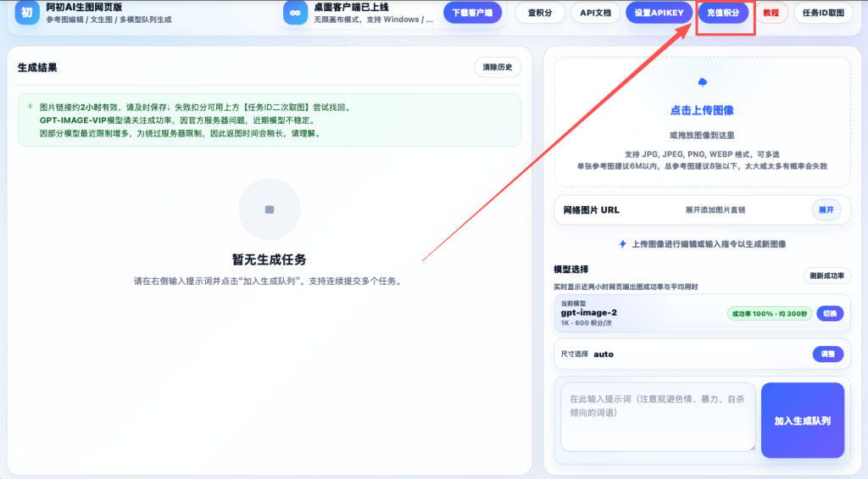Click 暂无生成任务 text
The image size is (868, 479).
[x=269, y=259]
